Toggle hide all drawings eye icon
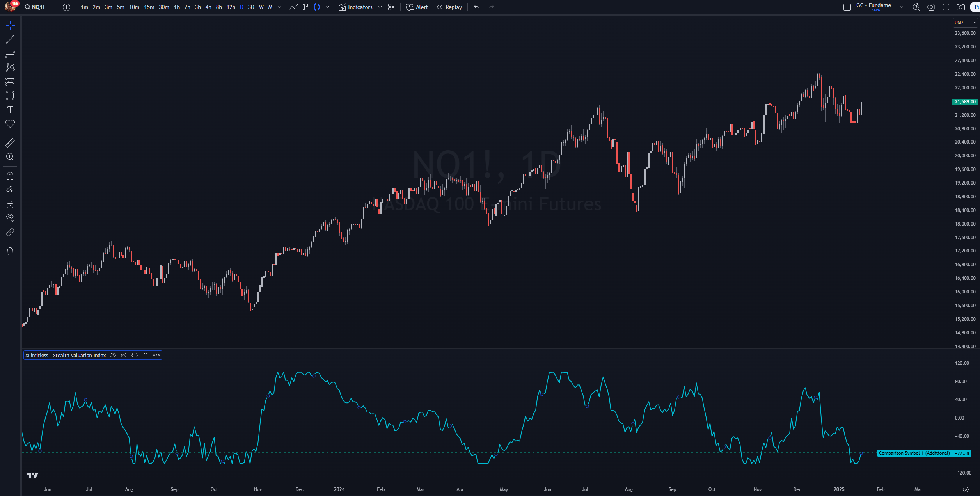The height and width of the screenshot is (496, 980). pos(10,218)
